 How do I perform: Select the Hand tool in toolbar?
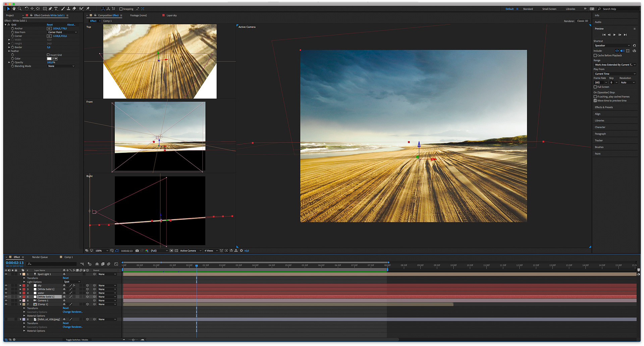pyautogui.click(x=14, y=9)
